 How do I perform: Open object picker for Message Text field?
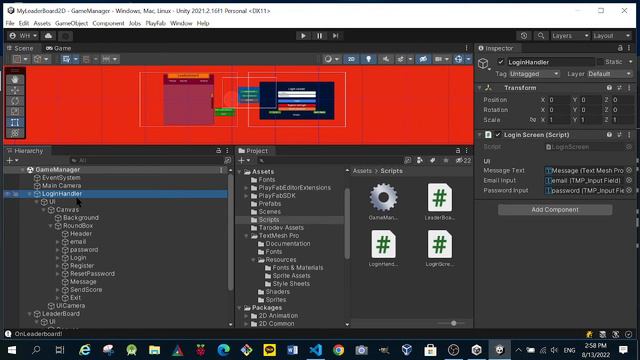[x=629, y=171]
